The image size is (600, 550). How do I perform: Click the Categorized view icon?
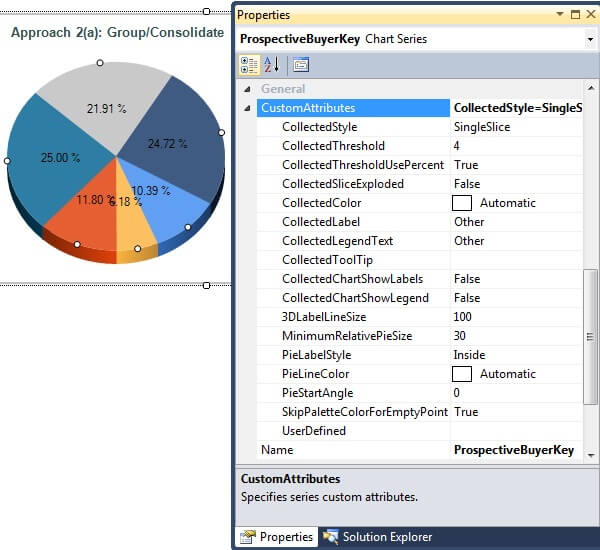coord(249,65)
